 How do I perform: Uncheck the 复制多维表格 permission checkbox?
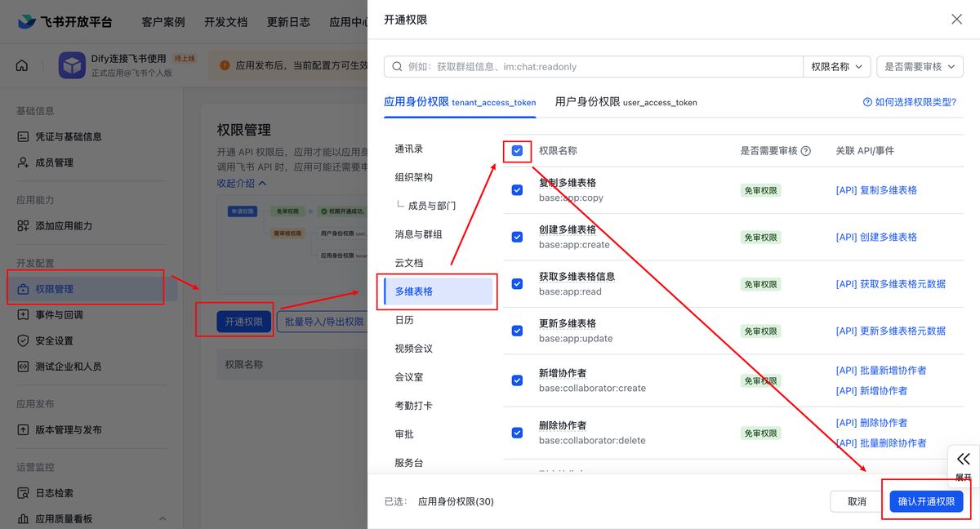point(517,190)
